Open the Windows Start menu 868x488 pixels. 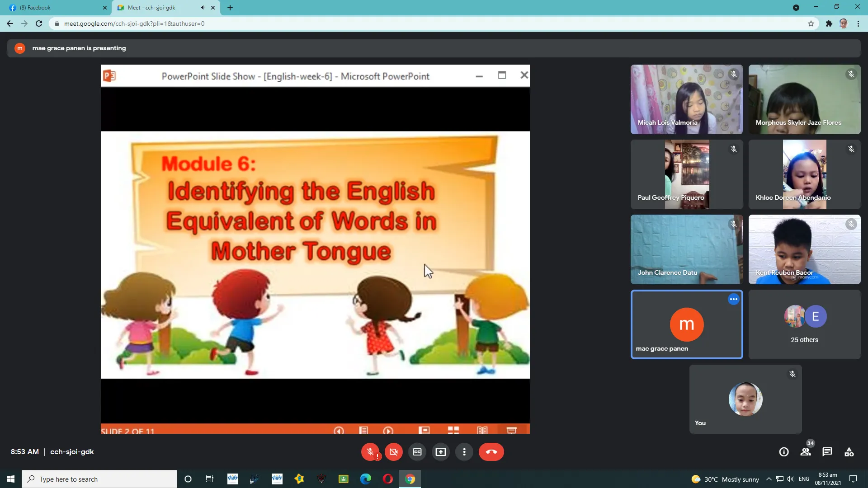(11, 479)
